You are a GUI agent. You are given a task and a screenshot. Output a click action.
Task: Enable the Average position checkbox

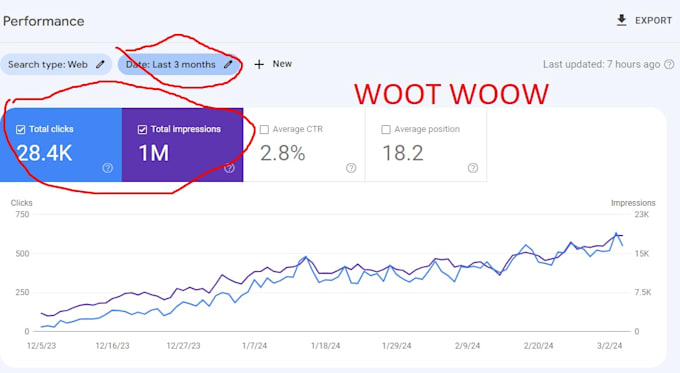pos(386,129)
